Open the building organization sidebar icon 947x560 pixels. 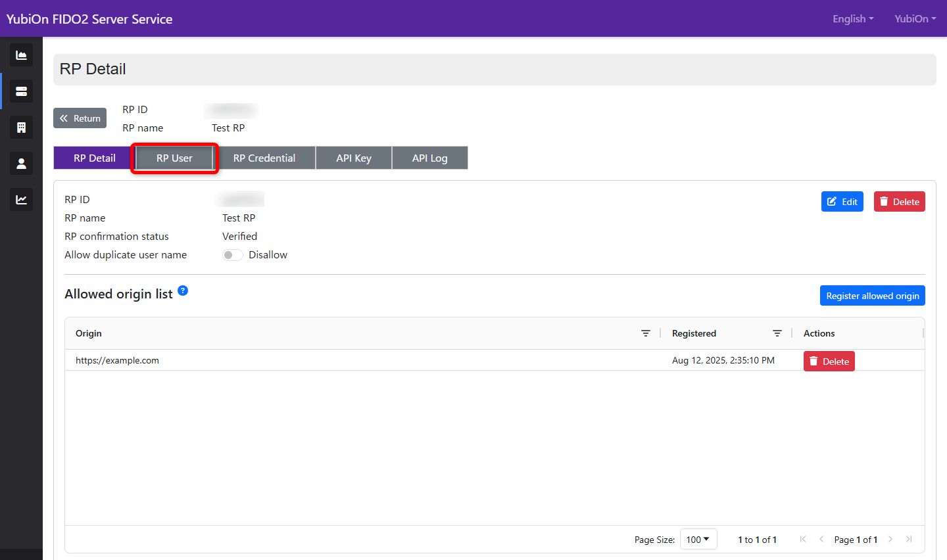coord(21,128)
